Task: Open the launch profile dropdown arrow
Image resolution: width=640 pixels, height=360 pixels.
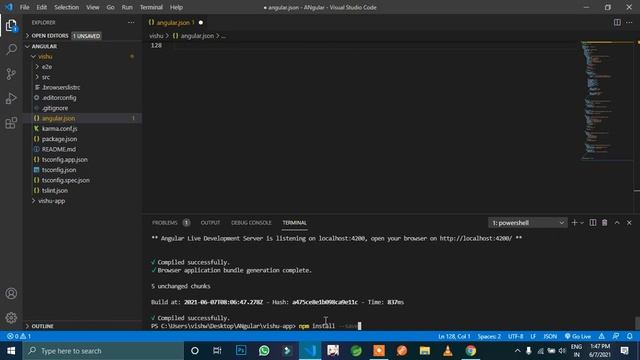Action: tap(582, 222)
